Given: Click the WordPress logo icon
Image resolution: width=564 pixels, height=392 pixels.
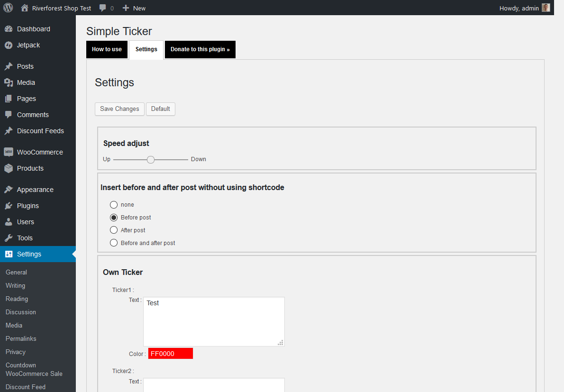Looking at the screenshot, I should (8, 8).
